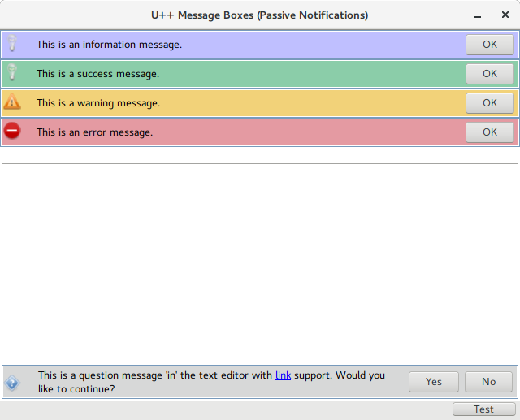Click the 'This is an error message' text
The height and width of the screenshot is (420, 520).
(x=94, y=132)
